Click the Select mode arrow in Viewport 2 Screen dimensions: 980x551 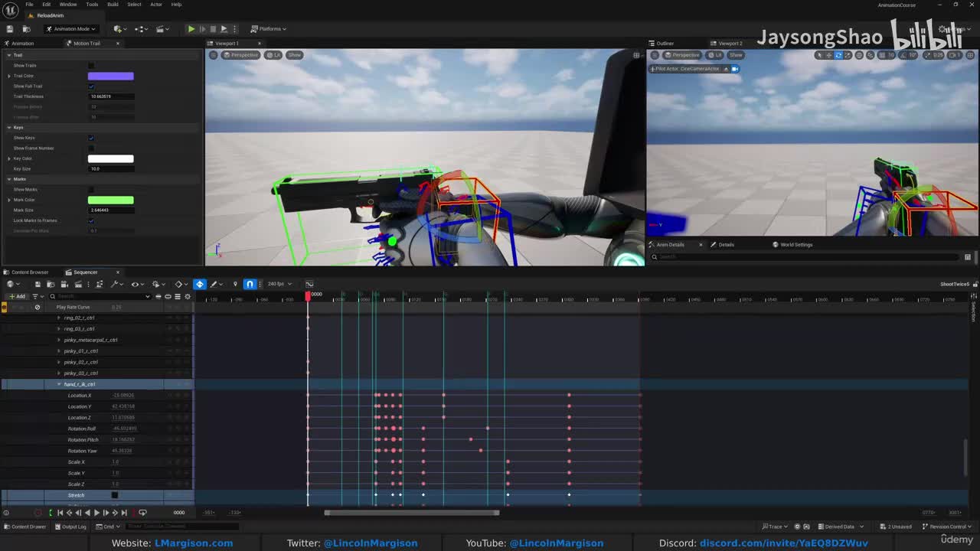(x=819, y=55)
